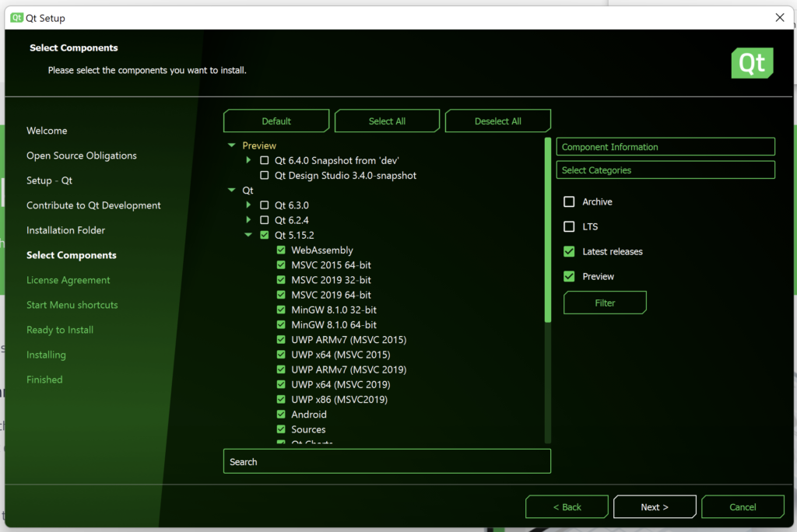The width and height of the screenshot is (797, 532).
Task: Enable the Archive category checkbox
Action: 569,201
